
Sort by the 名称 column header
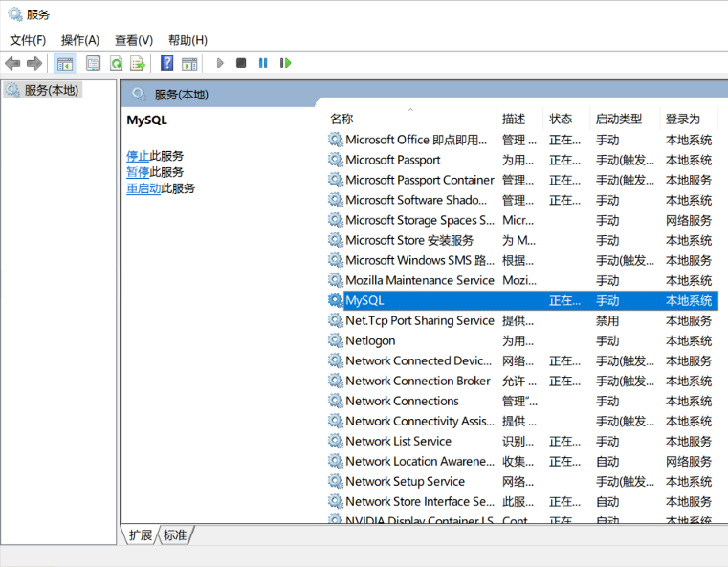(411, 119)
